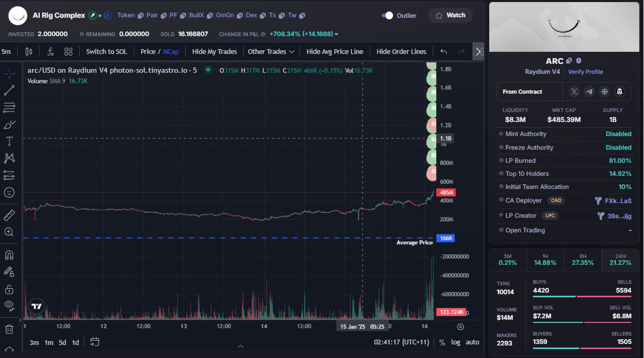Click Hide My Trades
Image resolution: width=644 pixels, height=358 pixels.
[x=214, y=51]
